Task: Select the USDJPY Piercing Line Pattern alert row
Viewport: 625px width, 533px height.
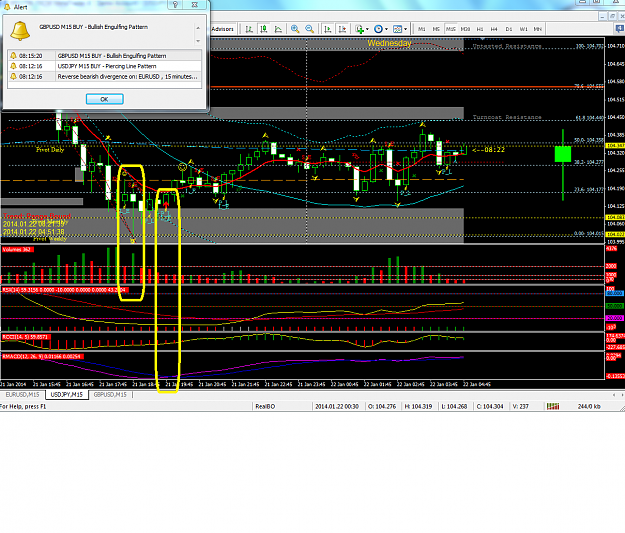Action: pyautogui.click(x=104, y=66)
